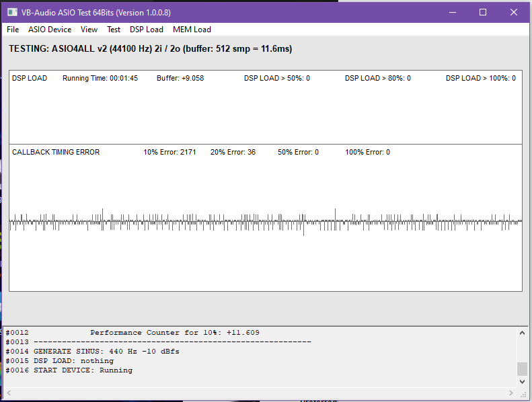Viewport: 532px width, 402px height.
Task: Select the 'START DEVICE: Running' log line
Action: [69, 370]
